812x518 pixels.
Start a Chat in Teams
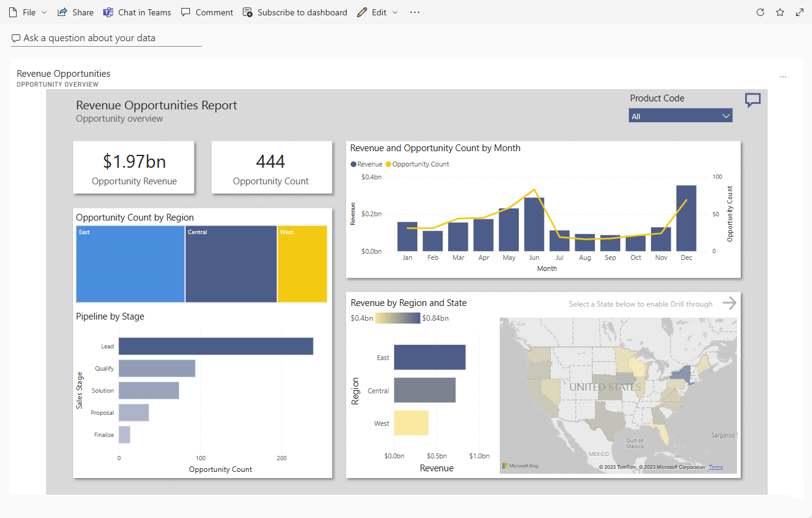coord(137,12)
